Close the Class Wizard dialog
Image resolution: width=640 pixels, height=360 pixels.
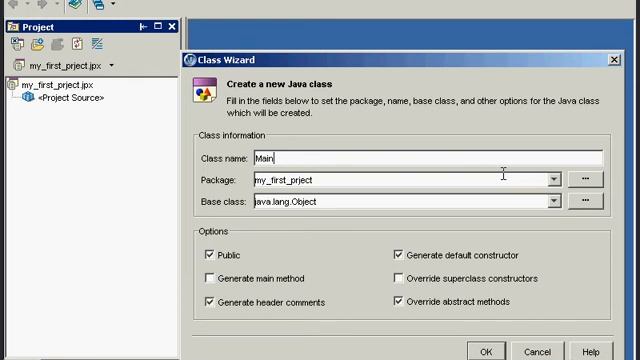click(x=614, y=60)
